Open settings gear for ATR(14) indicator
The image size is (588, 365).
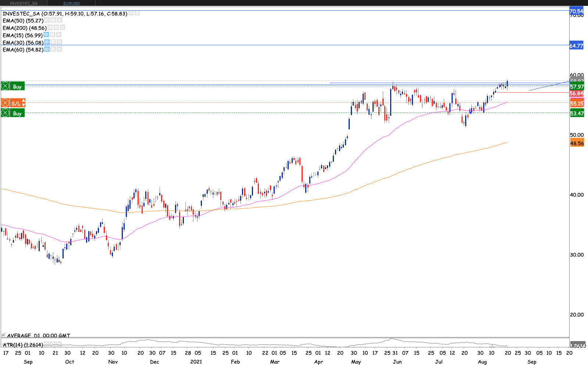click(x=53, y=344)
